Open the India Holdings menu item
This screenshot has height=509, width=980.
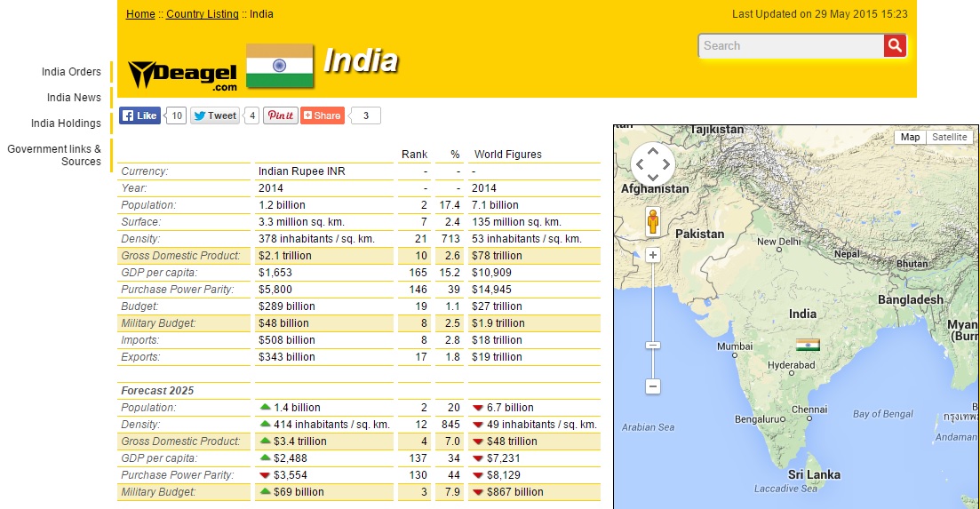point(67,123)
